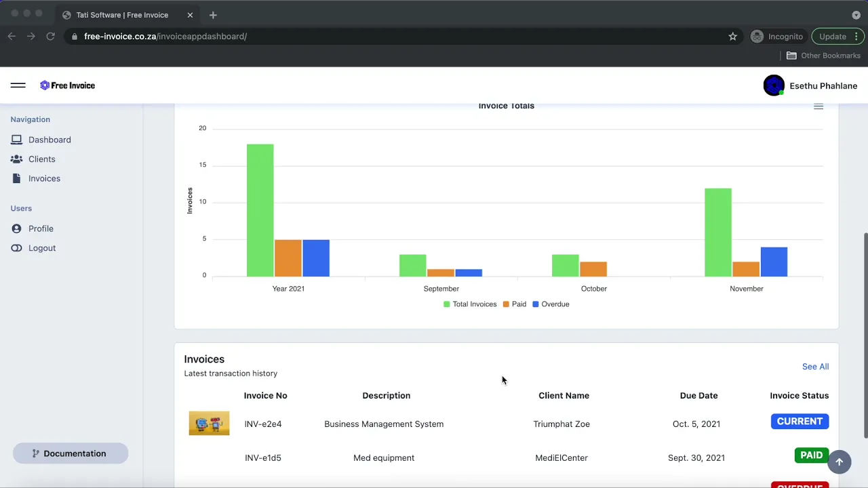Click the page vertical scrollbar
868x488 pixels.
865,336
